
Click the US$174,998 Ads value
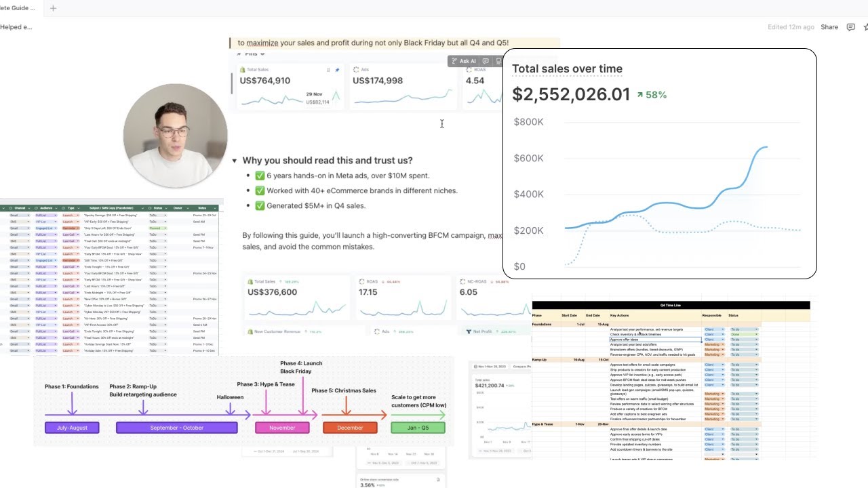click(x=377, y=81)
